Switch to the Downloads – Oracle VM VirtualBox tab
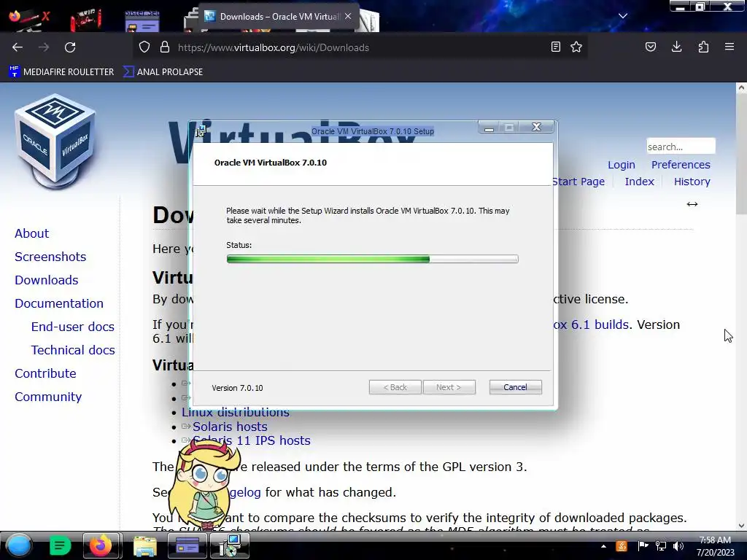The image size is (747, 560). click(279, 16)
